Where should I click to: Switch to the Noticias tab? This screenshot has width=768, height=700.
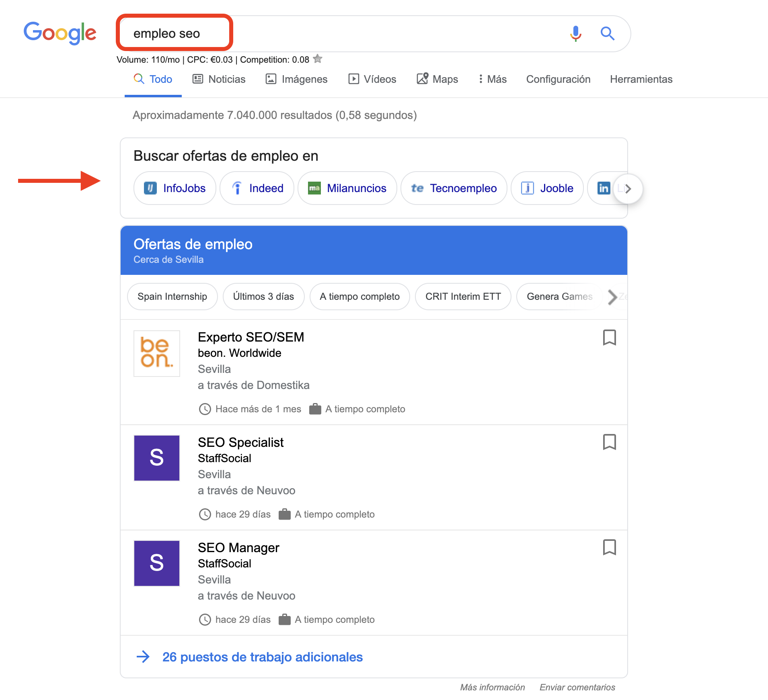(219, 79)
